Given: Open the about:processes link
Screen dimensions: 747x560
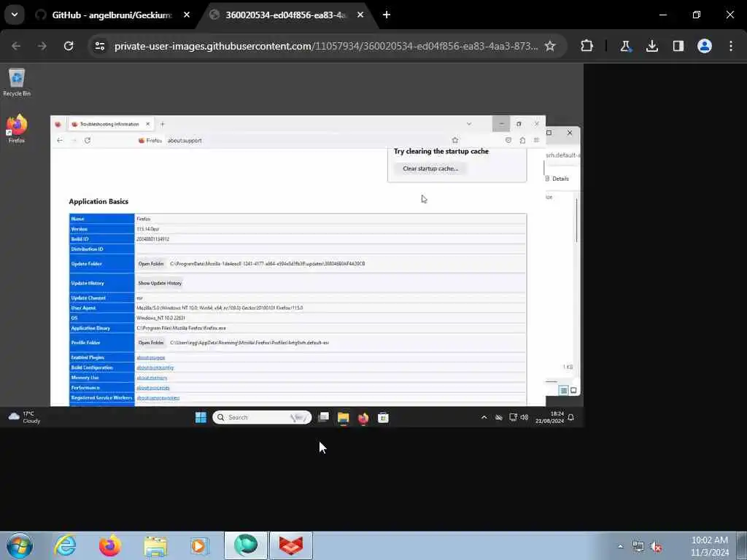Looking at the screenshot, I should (x=153, y=388).
